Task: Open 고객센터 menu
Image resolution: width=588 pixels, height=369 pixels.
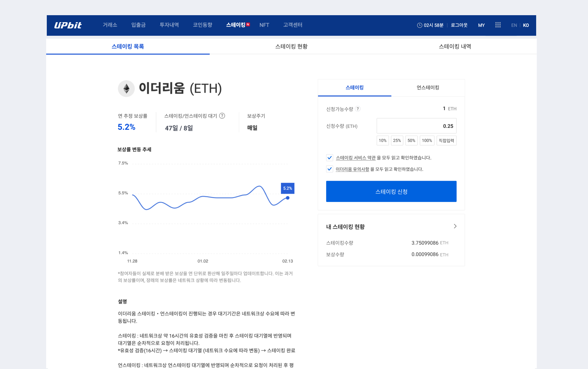Action: [x=293, y=25]
